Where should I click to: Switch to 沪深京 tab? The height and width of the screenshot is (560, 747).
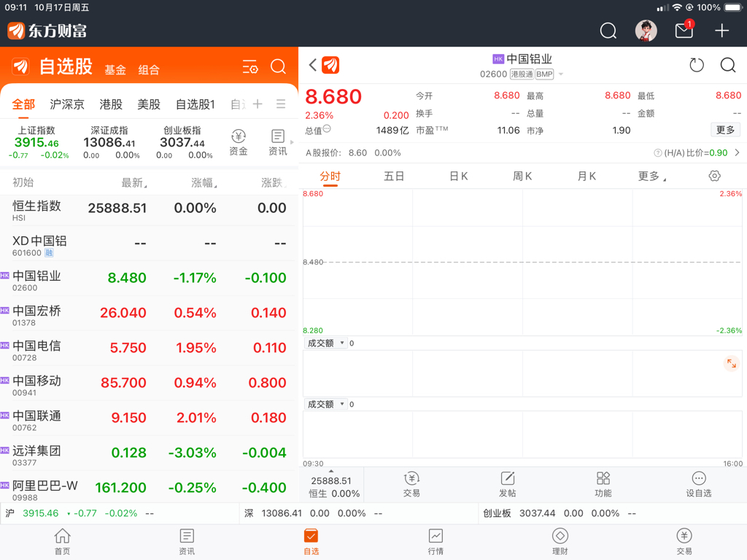[67, 104]
